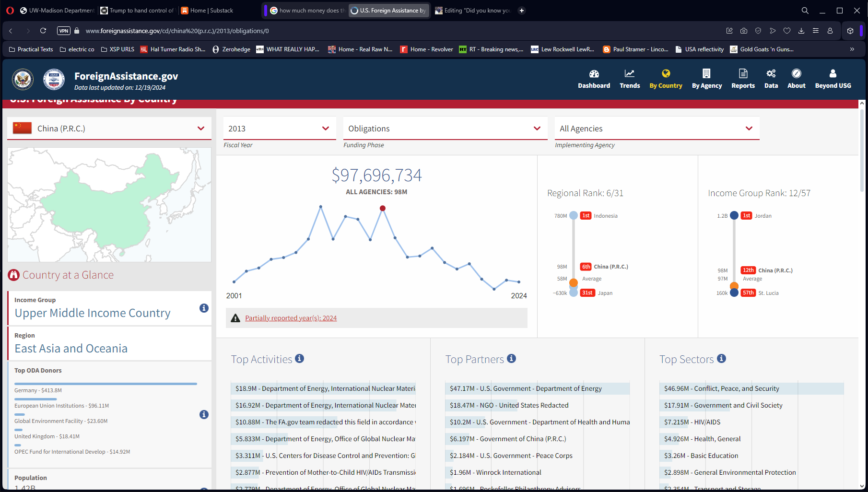Show info icon beside Top Sectors
Viewport: 868px width, 492px height.
pyautogui.click(x=721, y=359)
